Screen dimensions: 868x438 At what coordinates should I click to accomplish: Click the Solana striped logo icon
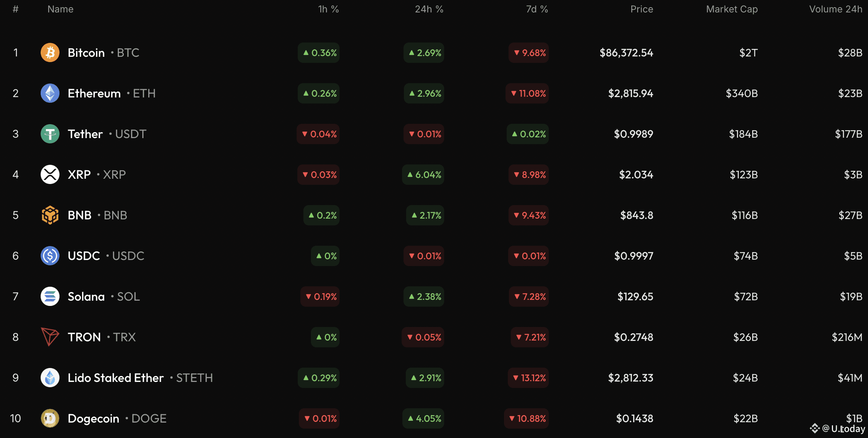(x=50, y=297)
